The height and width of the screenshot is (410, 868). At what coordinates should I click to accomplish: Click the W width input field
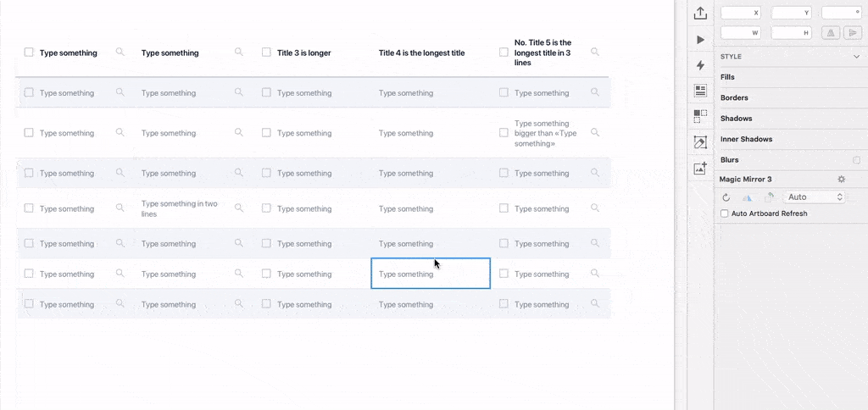pos(741,33)
